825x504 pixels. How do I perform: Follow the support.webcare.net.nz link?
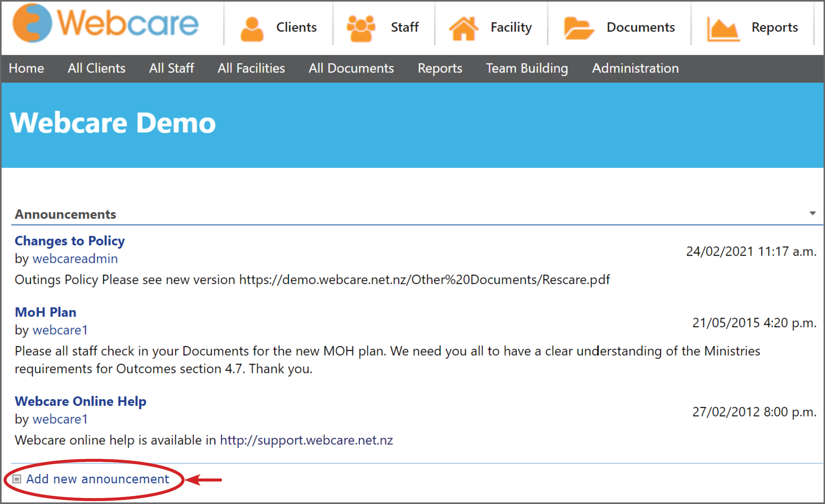pos(306,440)
